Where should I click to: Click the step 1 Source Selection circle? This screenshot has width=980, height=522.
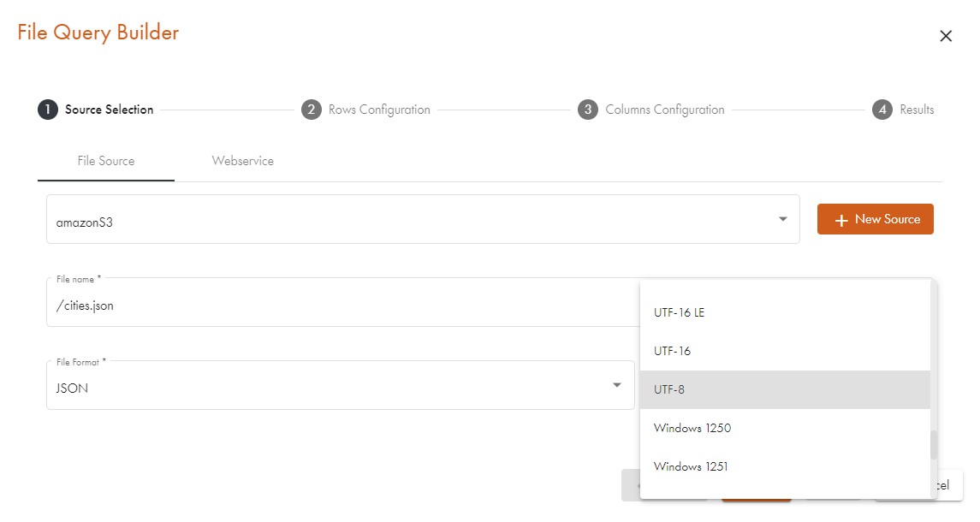point(48,110)
